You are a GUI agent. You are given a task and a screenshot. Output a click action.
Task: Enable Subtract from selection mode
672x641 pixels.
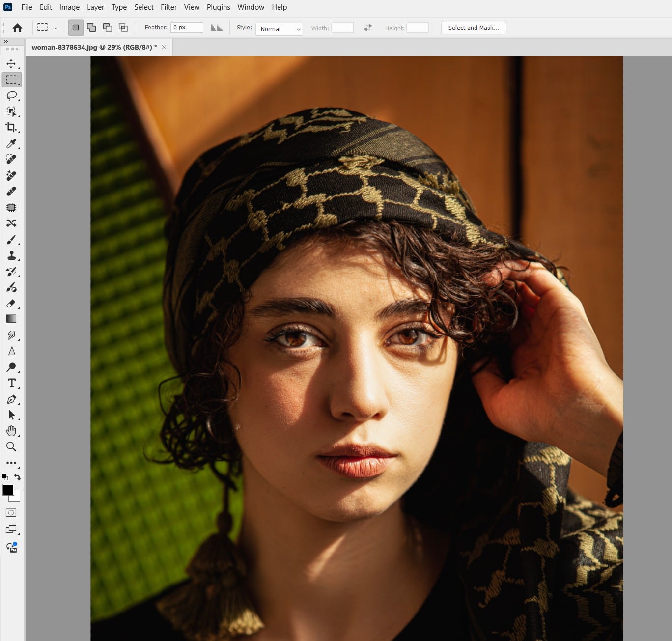(x=107, y=28)
